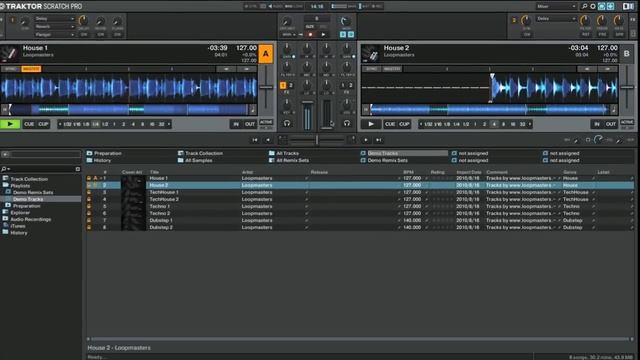The height and width of the screenshot is (360, 640).
Task: Show smaller loop sizes on Deck A
Action: 60,124
